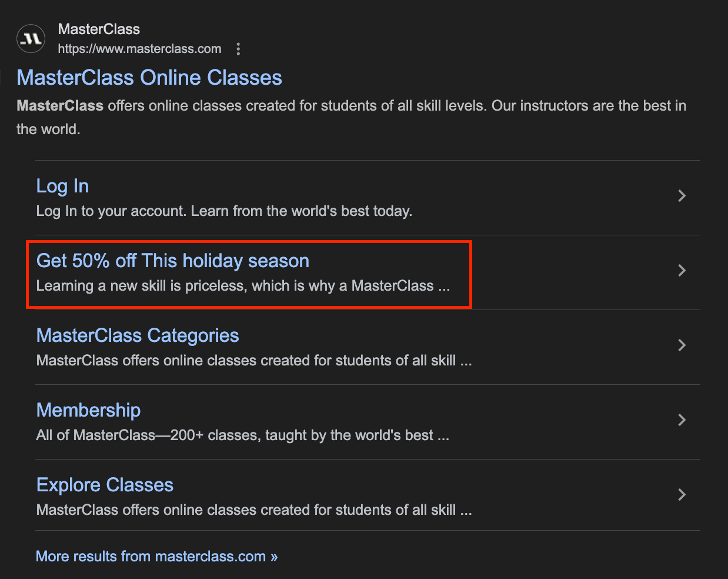Click the chevron next to Membership
Screen dimensions: 728x579
point(682,420)
